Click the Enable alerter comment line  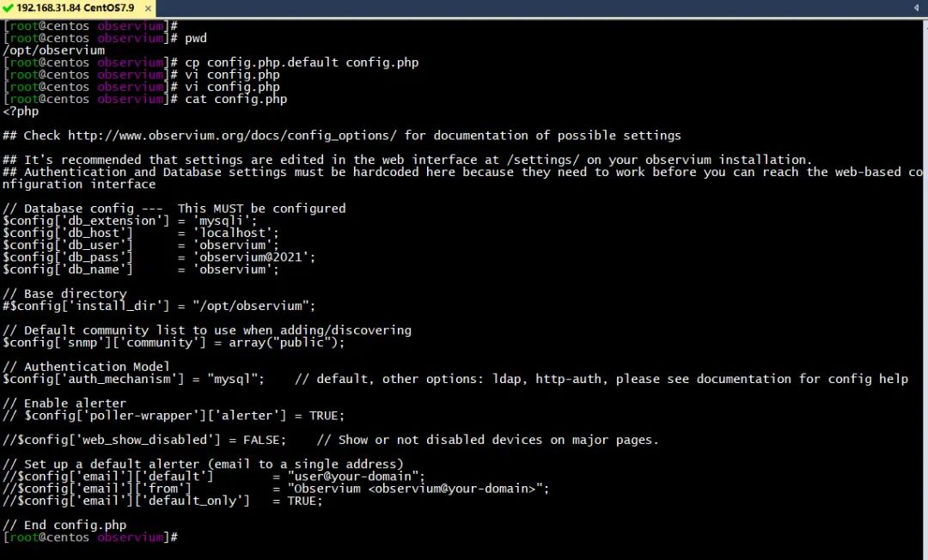click(x=64, y=404)
